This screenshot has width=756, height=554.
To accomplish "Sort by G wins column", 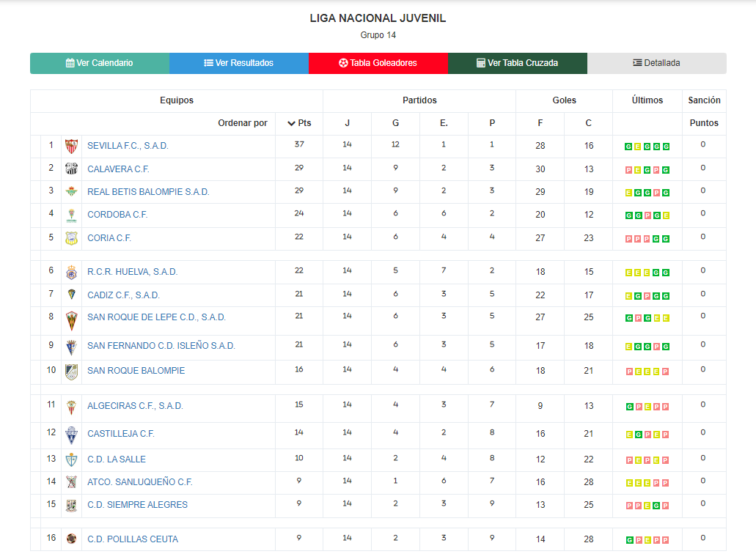I will (395, 123).
